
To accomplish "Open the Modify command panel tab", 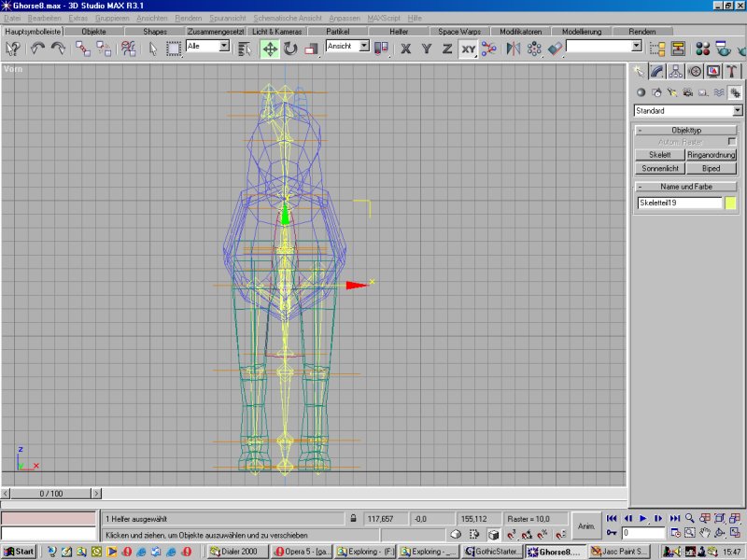I will coord(657,71).
